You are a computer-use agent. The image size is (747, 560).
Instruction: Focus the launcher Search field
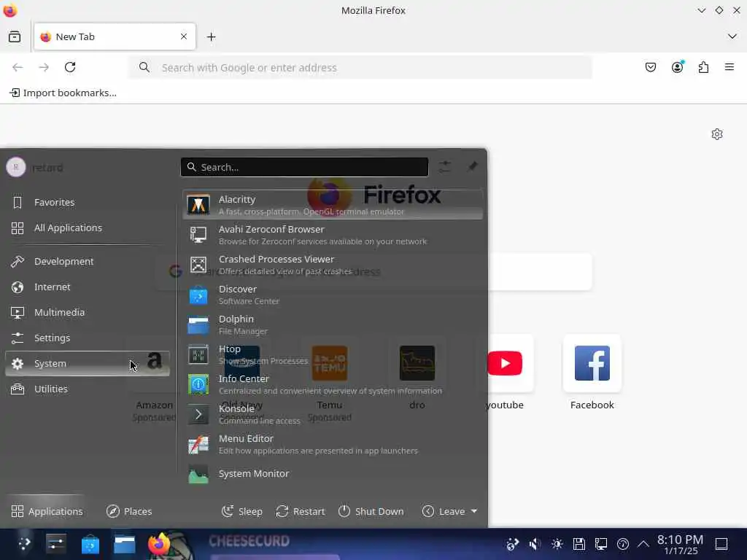pos(304,167)
